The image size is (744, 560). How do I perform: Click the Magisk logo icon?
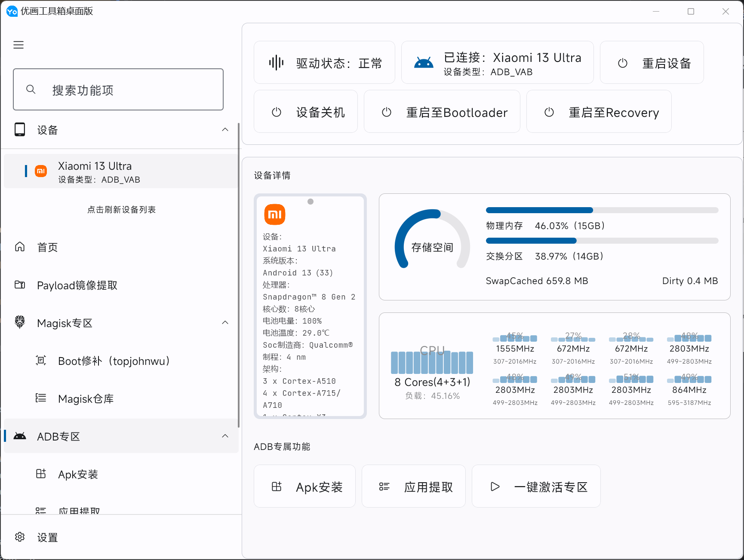(x=20, y=322)
